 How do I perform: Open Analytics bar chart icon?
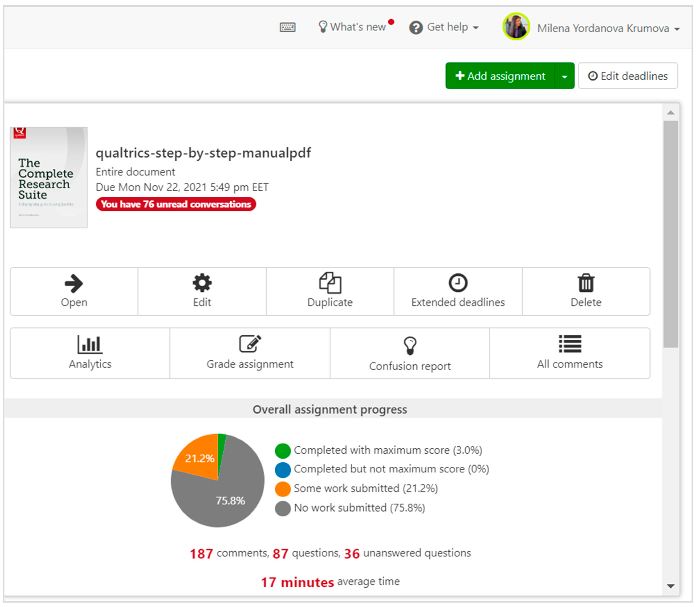tap(90, 345)
